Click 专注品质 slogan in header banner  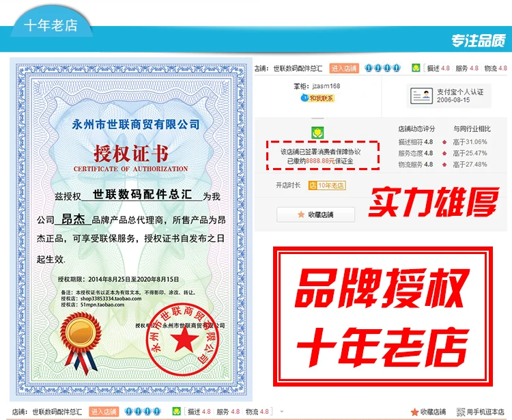click(479, 41)
